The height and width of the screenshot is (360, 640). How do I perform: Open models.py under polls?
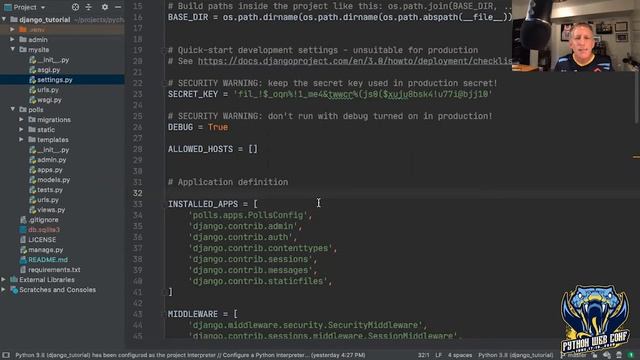coord(53,180)
